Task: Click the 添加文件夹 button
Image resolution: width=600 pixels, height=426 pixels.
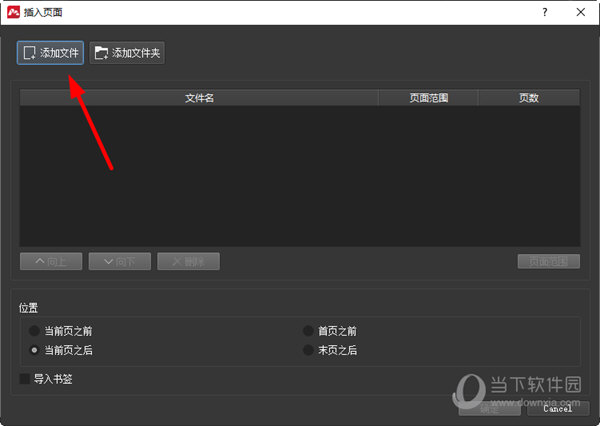Action: click(127, 53)
